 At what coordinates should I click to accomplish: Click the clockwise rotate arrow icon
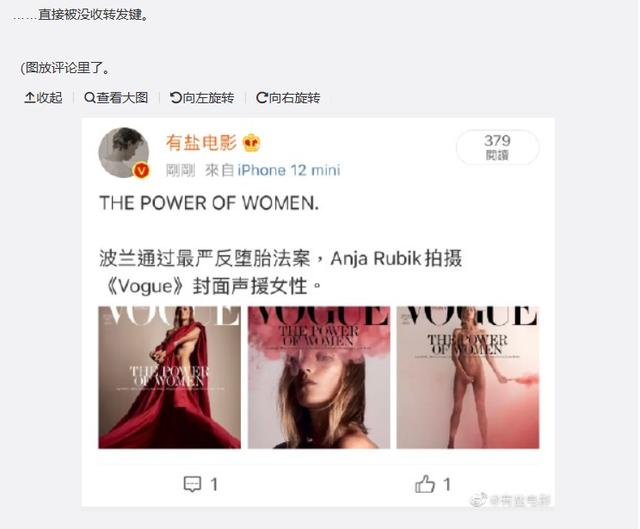tap(262, 98)
